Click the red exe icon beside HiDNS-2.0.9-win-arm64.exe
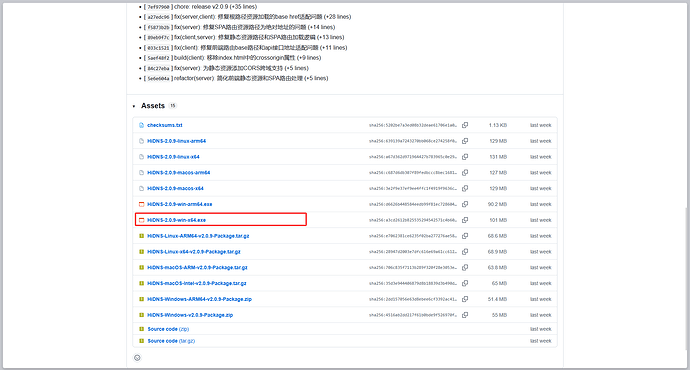This screenshot has height=370, width=690. [141, 204]
